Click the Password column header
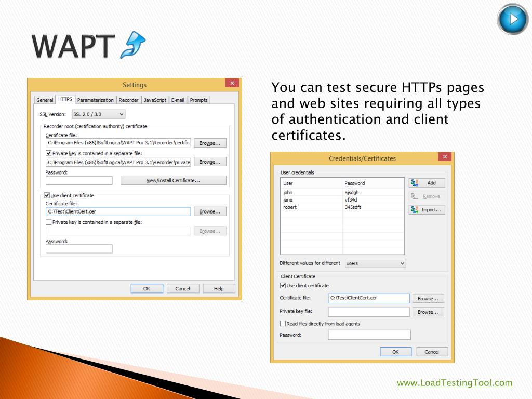Screen dimensions: 532x399 (x=373, y=183)
